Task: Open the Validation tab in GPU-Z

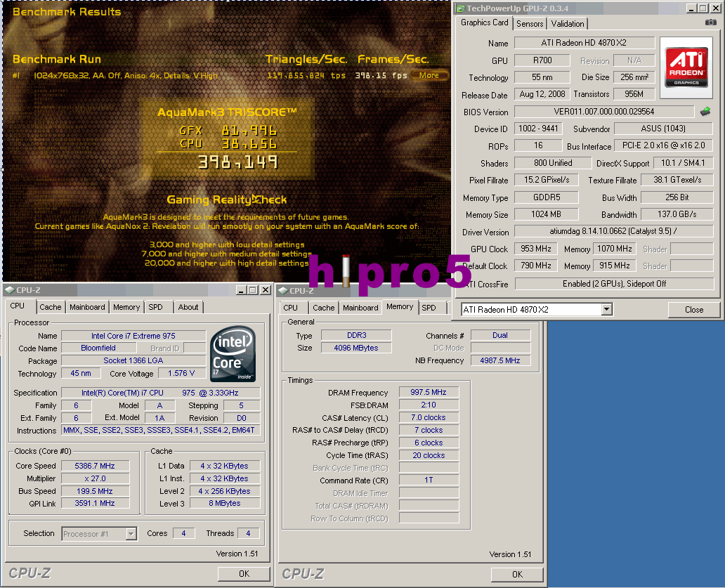Action: (x=568, y=24)
